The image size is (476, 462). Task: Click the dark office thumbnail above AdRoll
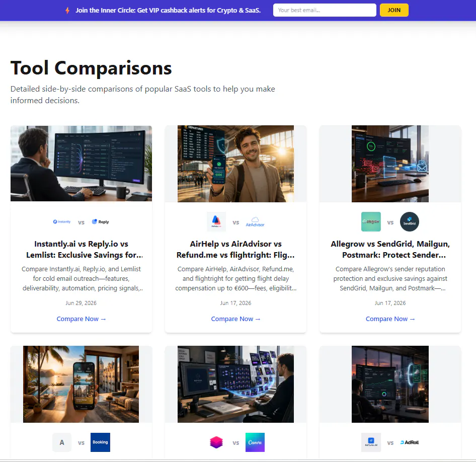(390, 384)
